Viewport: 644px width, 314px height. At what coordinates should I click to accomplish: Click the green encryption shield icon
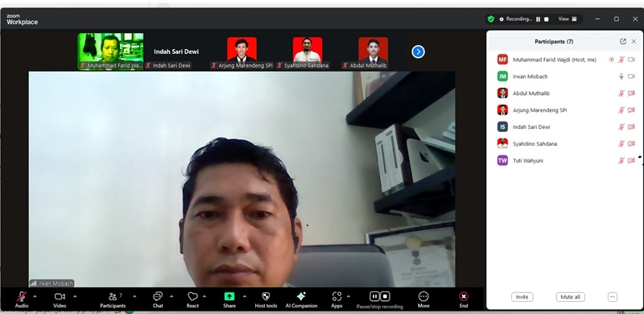[491, 19]
